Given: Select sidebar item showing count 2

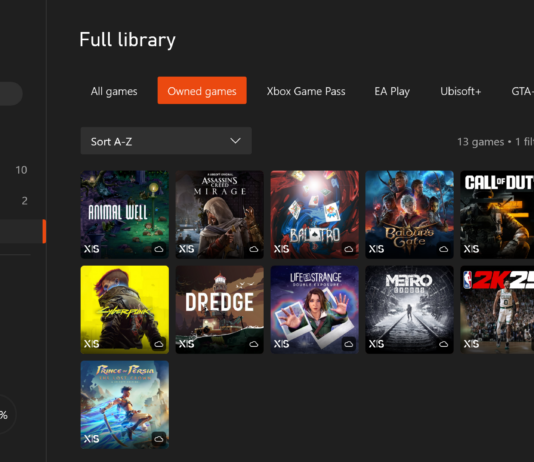Looking at the screenshot, I should [x=25, y=201].
